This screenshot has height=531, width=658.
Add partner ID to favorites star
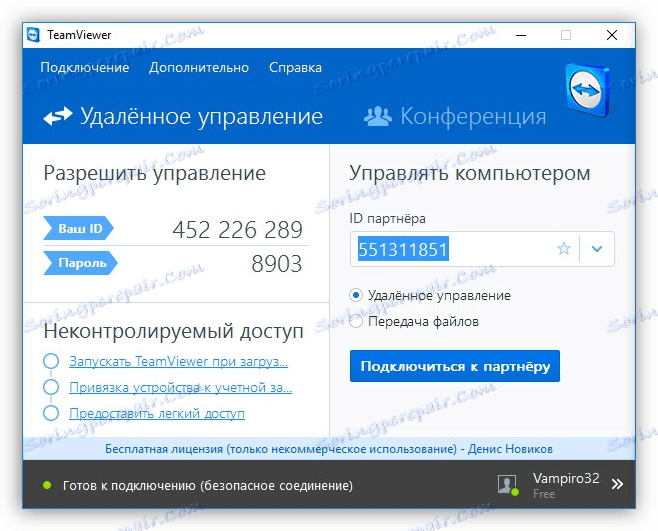[x=564, y=248]
